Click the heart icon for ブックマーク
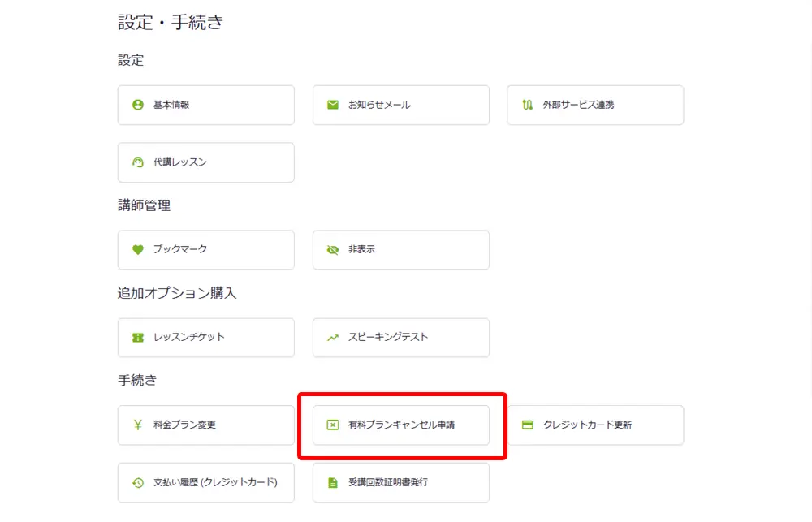The image size is (812, 522). point(138,249)
